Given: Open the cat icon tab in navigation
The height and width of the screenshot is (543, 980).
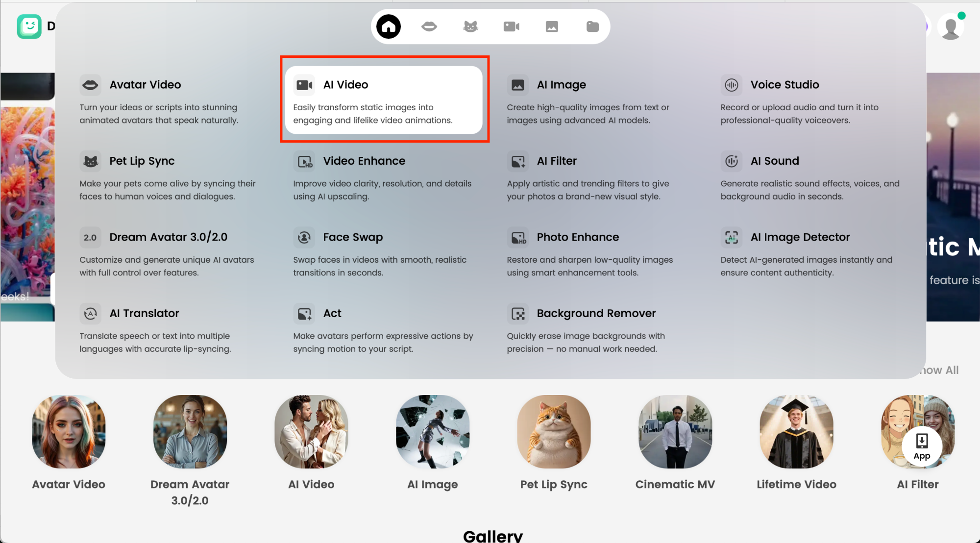Looking at the screenshot, I should 470,26.
